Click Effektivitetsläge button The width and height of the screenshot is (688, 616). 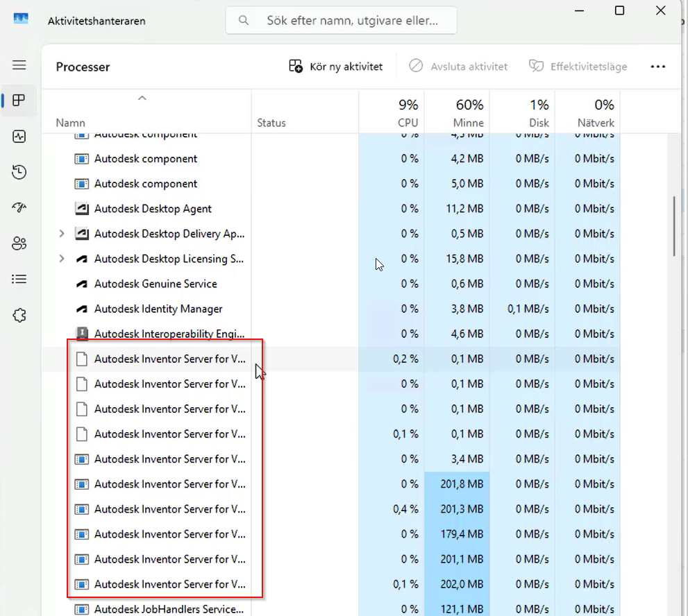point(578,67)
